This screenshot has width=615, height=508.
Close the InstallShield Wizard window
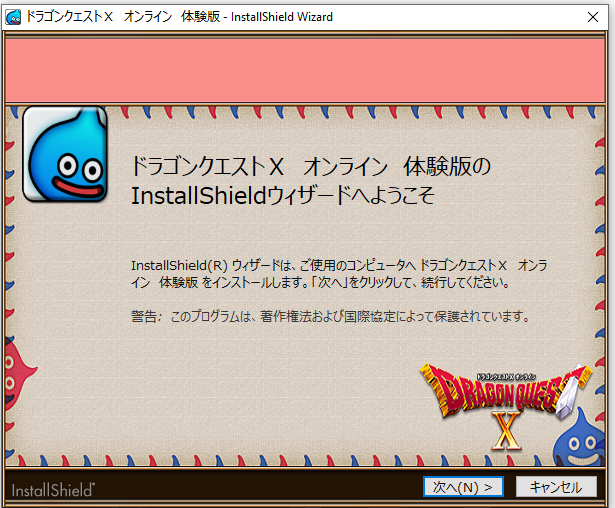(x=593, y=17)
